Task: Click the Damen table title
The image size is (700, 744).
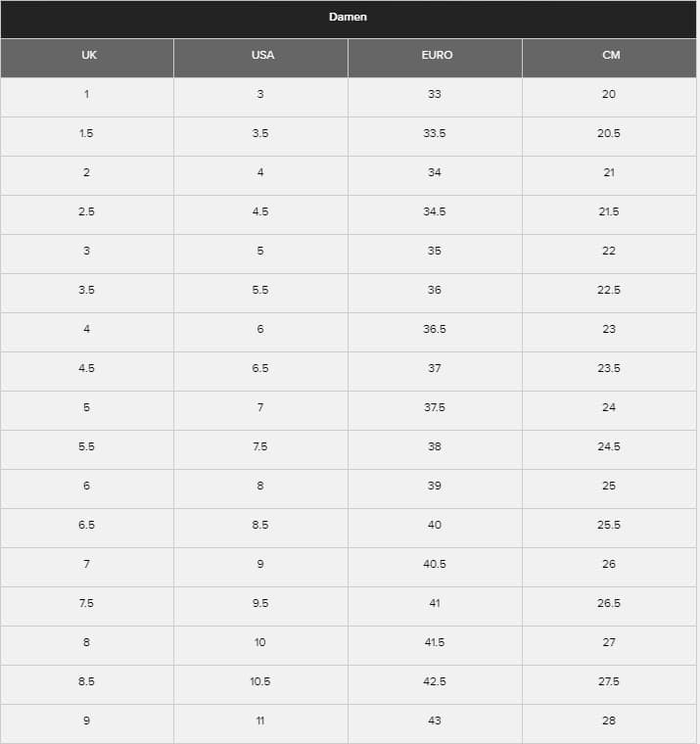Action: click(x=349, y=18)
